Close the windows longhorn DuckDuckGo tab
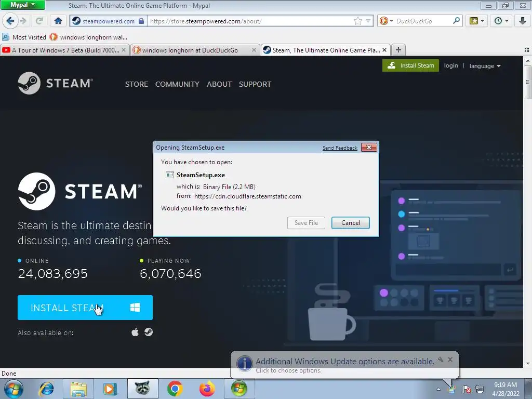Screen dimensions: 532x399 [x=254, y=50]
